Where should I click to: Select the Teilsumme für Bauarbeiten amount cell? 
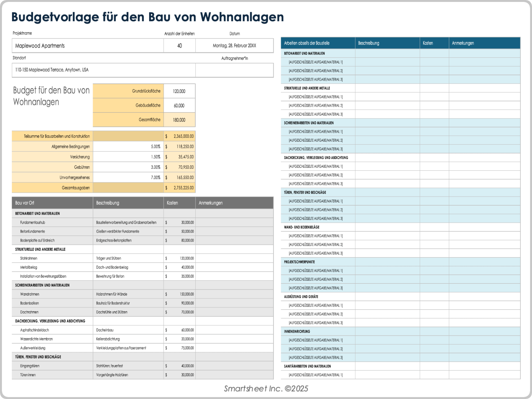pyautogui.click(x=180, y=136)
